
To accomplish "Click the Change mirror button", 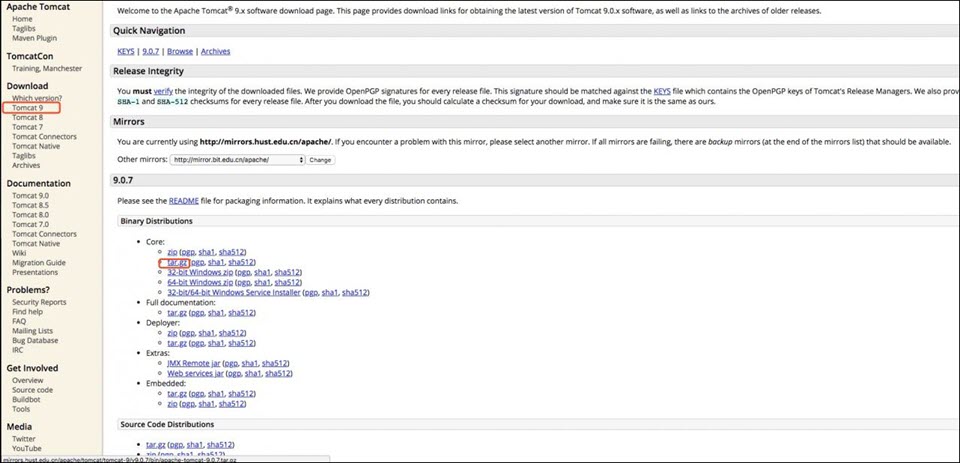I will tap(320, 160).
